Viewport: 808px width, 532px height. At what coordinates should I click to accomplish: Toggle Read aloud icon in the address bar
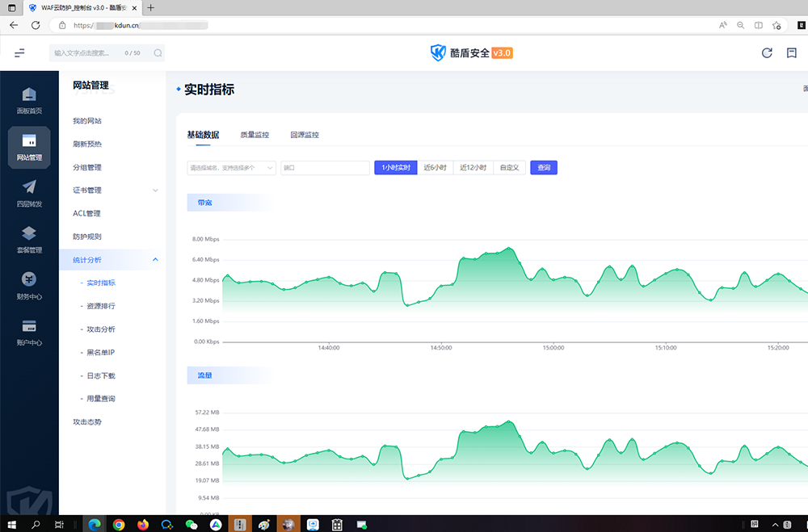click(723, 25)
